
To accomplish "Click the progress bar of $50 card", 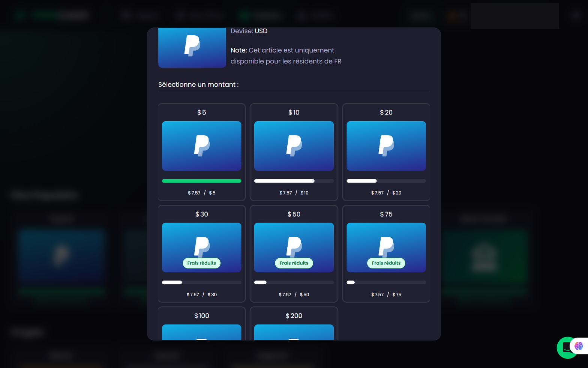I will pyautogui.click(x=294, y=282).
